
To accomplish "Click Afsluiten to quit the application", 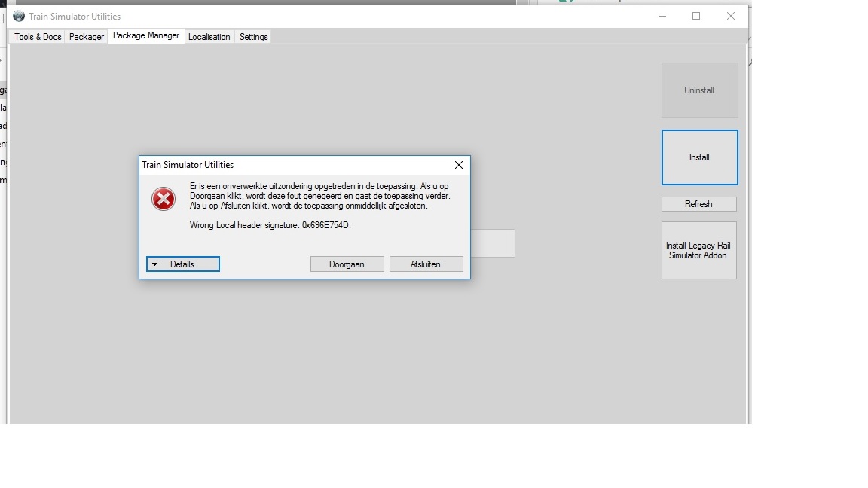I will coord(426,264).
